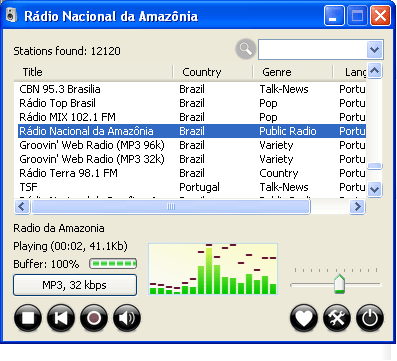Select station Rádio Nacional da Amazônia
This screenshot has width=397, height=361.
point(192,131)
